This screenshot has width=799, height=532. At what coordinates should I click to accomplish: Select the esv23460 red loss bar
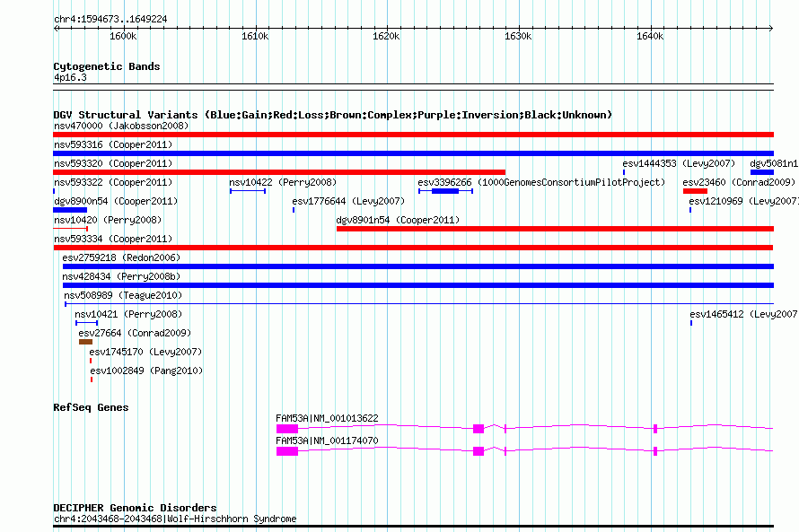point(695,191)
